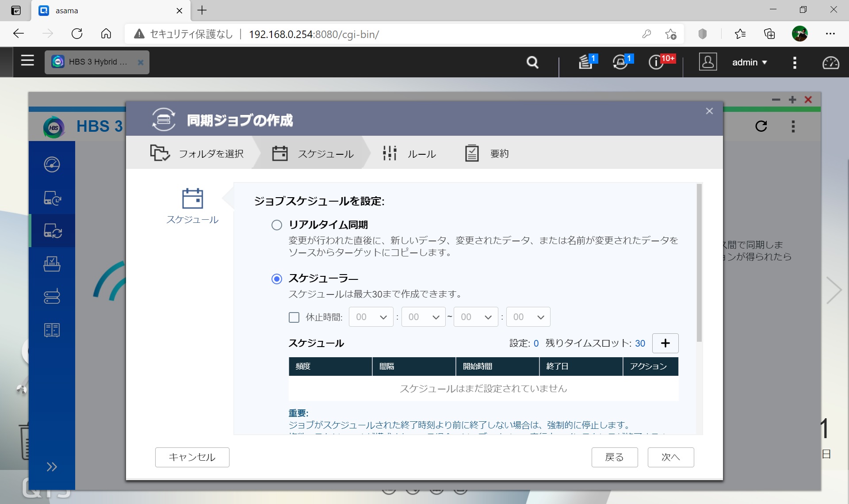Click HBS refresh icon
The height and width of the screenshot is (504, 849).
tap(761, 126)
